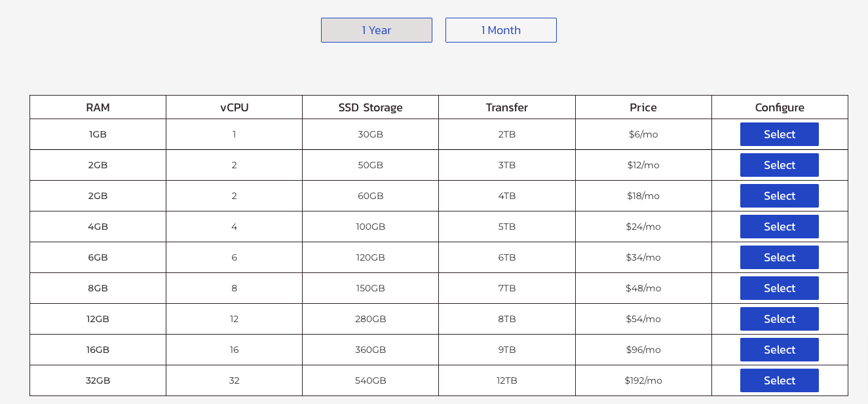Click the SSD Storage column header

click(370, 107)
